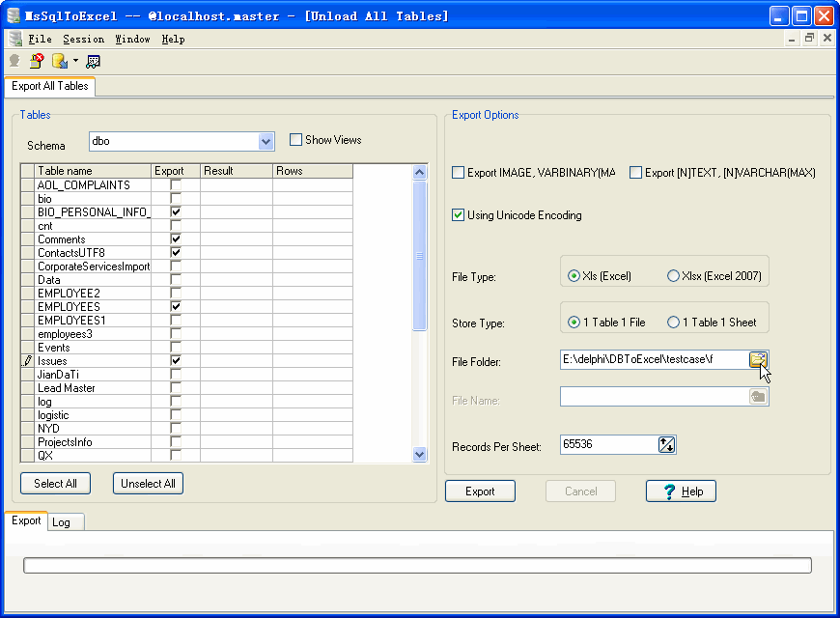Open the File menu

pyautogui.click(x=41, y=40)
